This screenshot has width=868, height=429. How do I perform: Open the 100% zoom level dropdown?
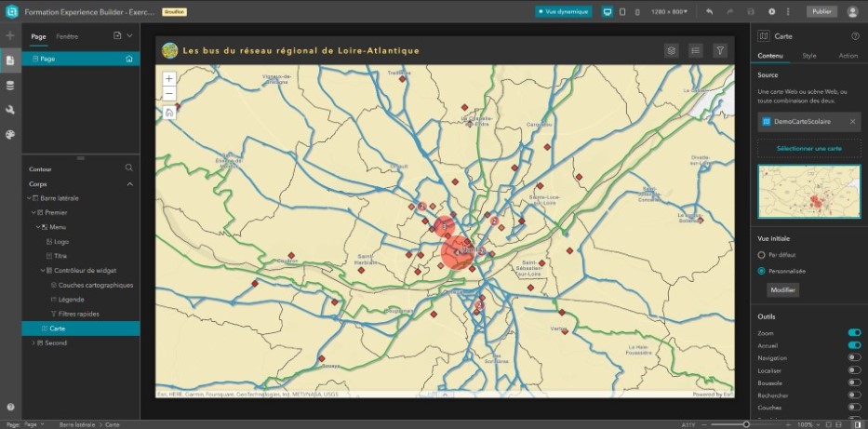coord(808,424)
